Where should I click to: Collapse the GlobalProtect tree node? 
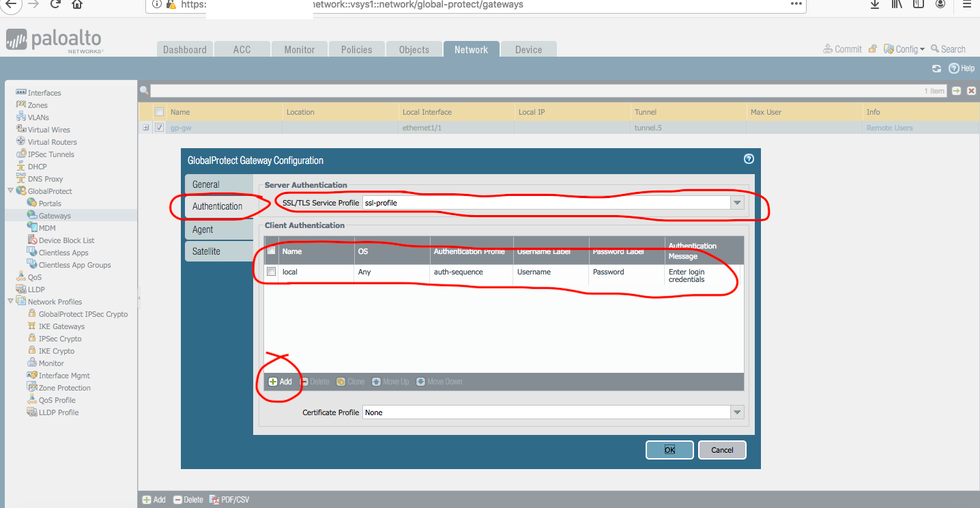pos(10,191)
